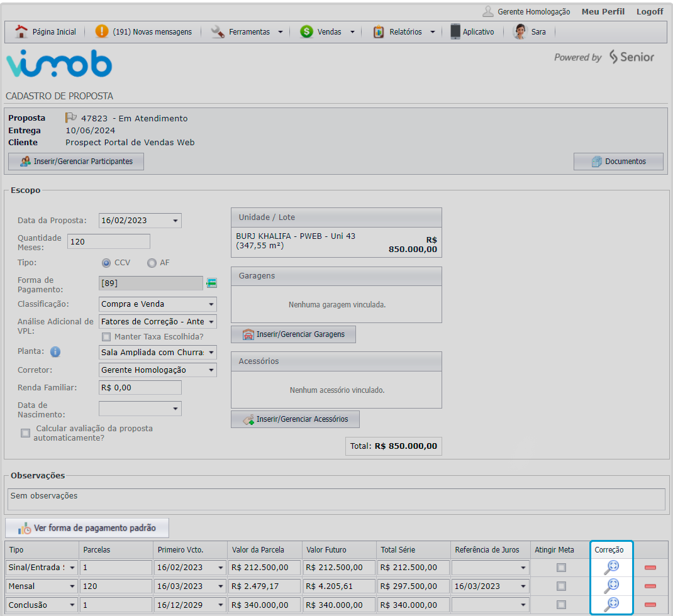Toggle Atingir Meta for Mensal row
Image resolution: width=673 pixels, height=616 pixels.
(x=561, y=586)
